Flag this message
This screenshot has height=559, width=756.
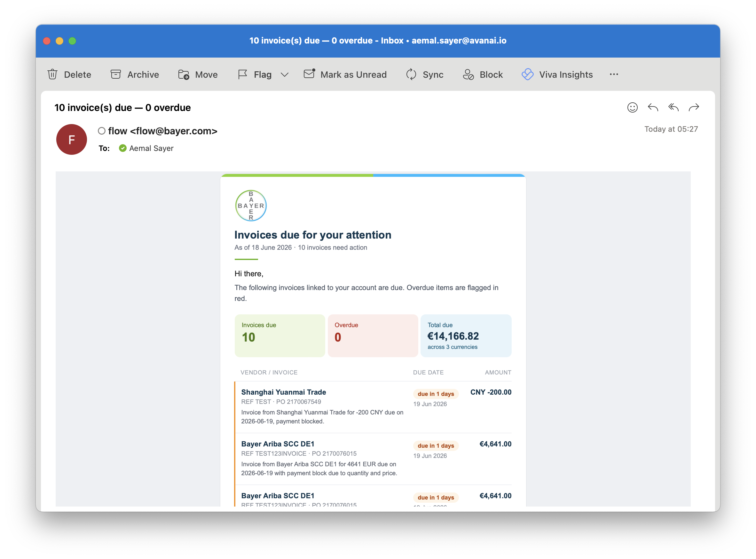(255, 75)
